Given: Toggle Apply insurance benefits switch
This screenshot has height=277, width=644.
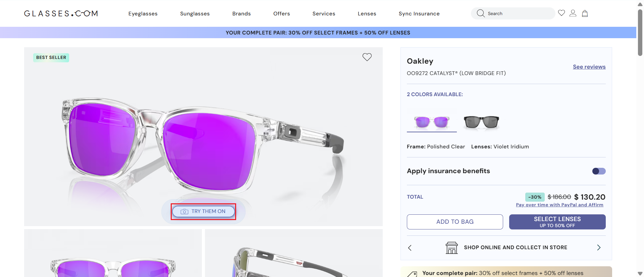Looking at the screenshot, I should tap(599, 171).
